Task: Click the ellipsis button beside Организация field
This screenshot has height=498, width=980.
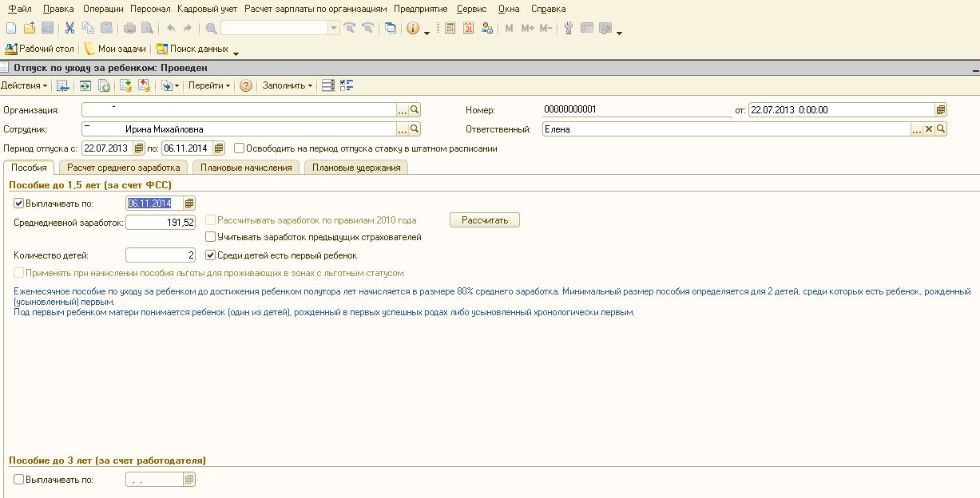Action: pos(403,110)
